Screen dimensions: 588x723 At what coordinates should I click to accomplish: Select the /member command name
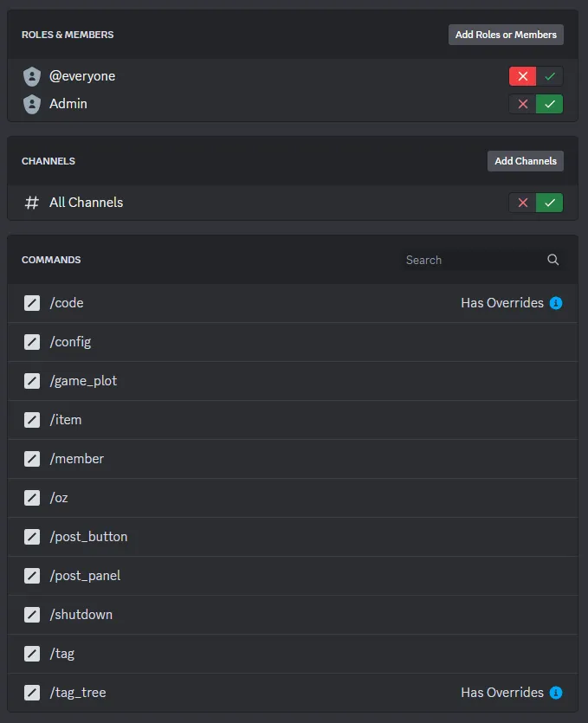(x=76, y=459)
